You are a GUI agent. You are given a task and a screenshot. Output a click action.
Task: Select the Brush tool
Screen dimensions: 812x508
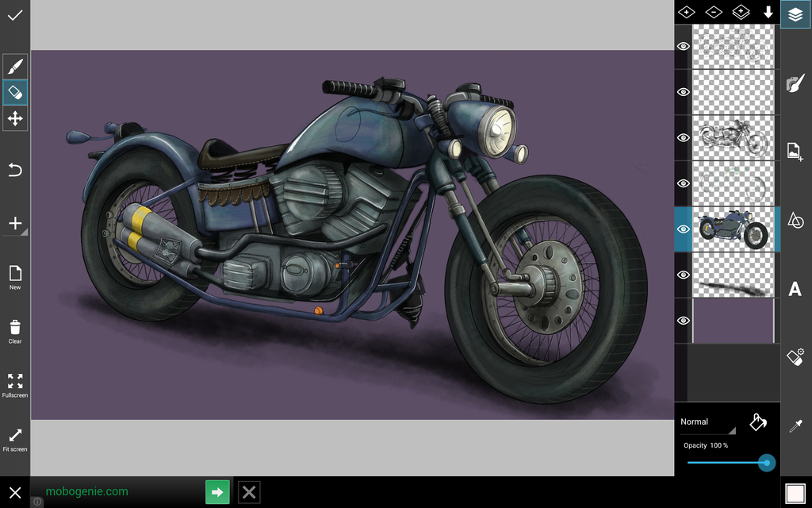(x=15, y=67)
